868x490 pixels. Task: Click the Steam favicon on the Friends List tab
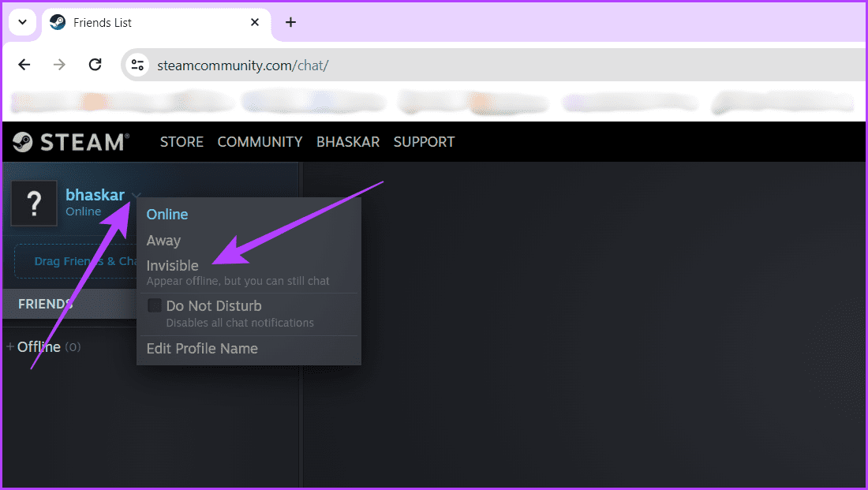[x=57, y=22]
